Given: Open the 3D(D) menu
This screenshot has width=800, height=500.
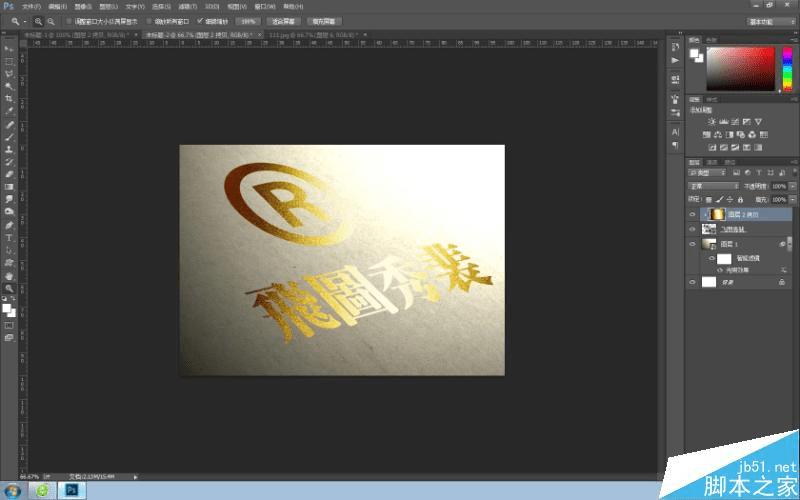Looking at the screenshot, I should coord(212,7).
